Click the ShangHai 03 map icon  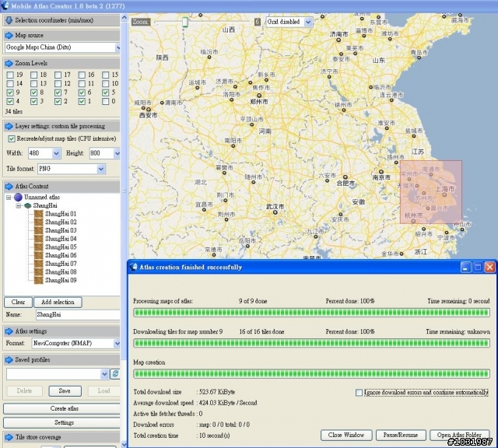(x=38, y=230)
